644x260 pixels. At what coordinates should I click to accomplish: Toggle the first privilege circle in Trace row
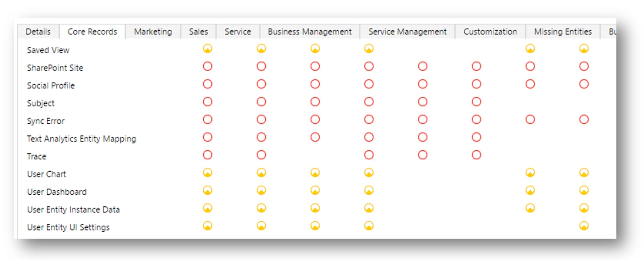click(x=207, y=155)
